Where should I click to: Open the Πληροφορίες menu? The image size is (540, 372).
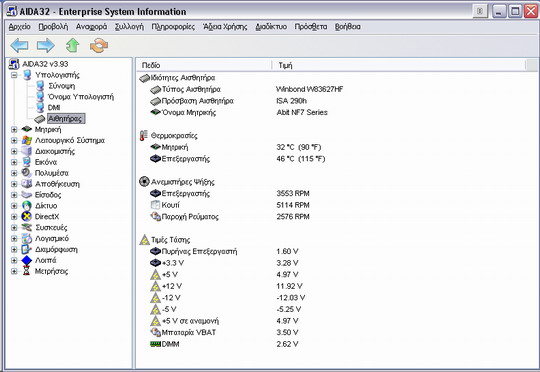point(173,27)
